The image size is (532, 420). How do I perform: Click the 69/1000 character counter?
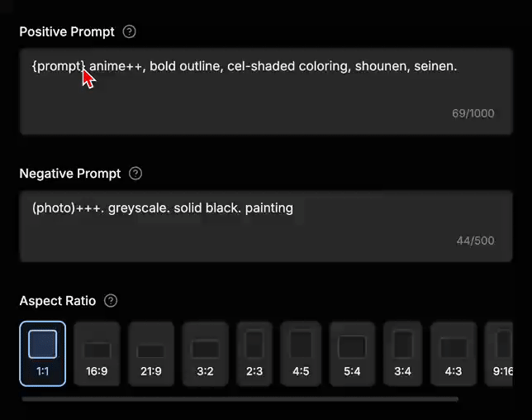click(x=473, y=113)
